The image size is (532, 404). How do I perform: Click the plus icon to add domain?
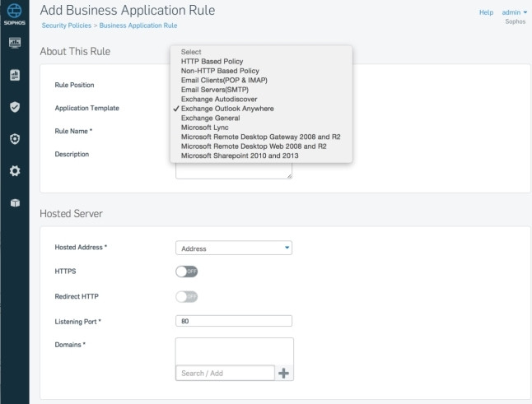pos(284,374)
